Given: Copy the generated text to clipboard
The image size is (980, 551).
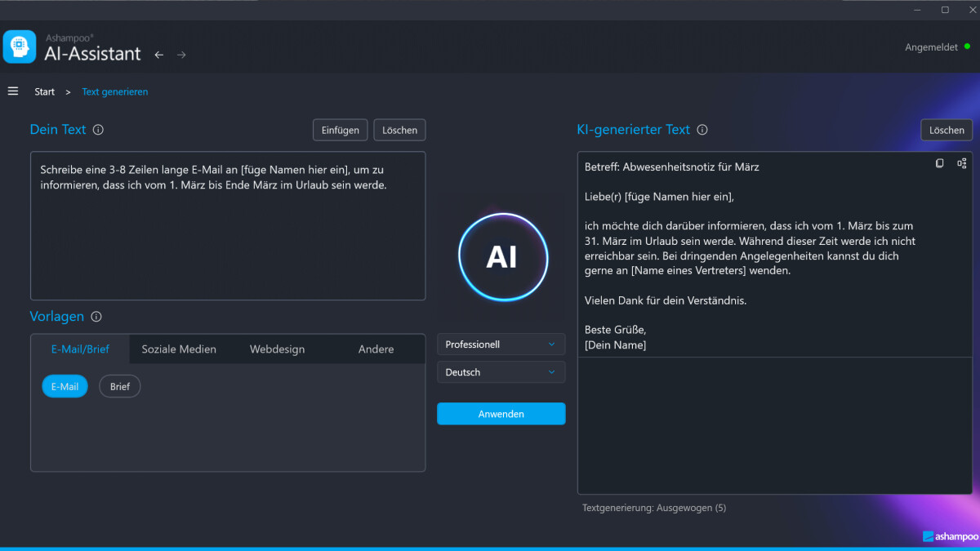Looking at the screenshot, I should tap(939, 163).
